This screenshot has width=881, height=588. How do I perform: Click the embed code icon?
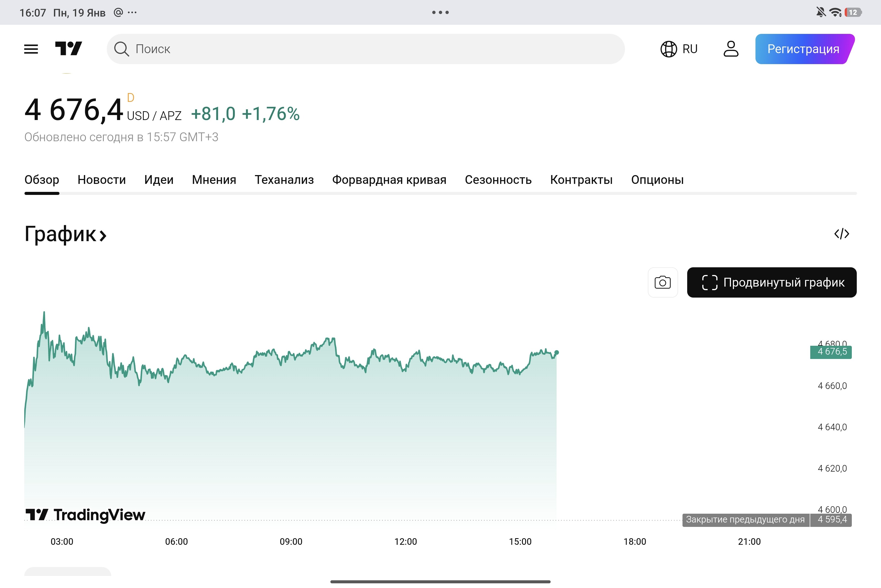(841, 234)
